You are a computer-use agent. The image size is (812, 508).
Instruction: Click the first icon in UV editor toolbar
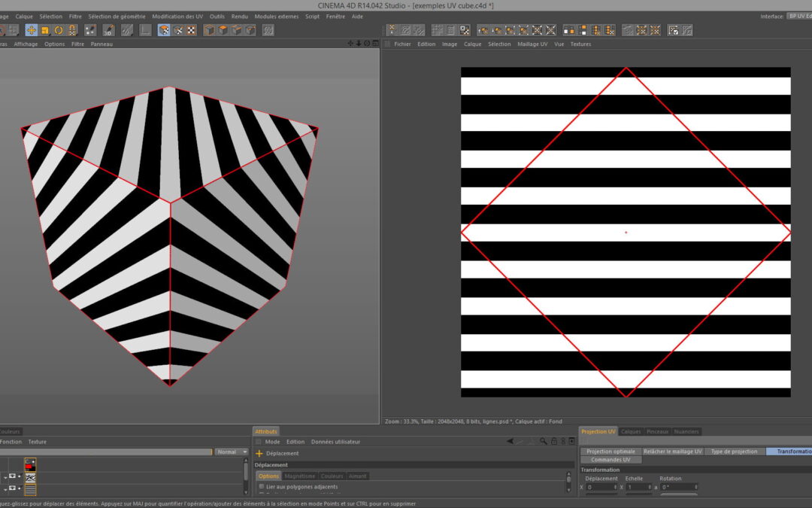pyautogui.click(x=392, y=30)
